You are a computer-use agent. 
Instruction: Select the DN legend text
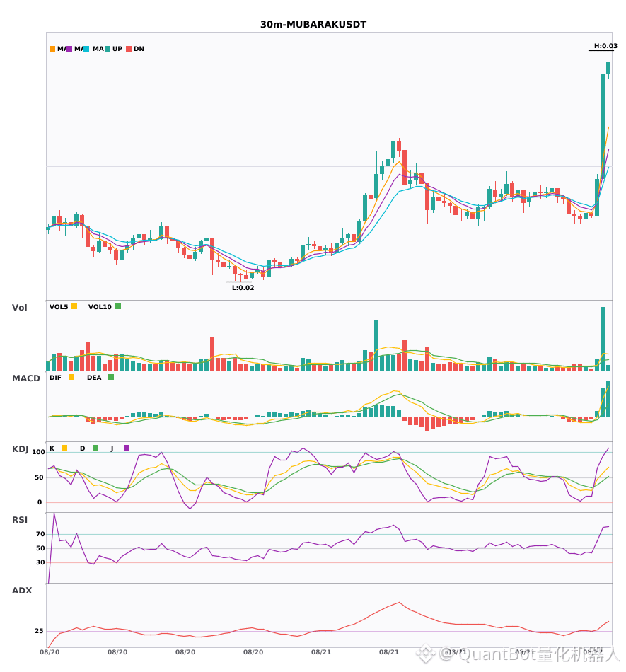coord(139,49)
